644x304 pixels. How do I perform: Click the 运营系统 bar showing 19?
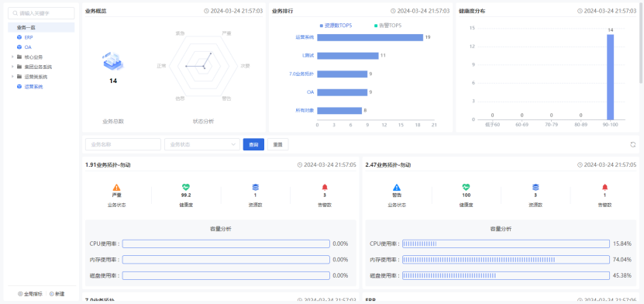click(370, 37)
